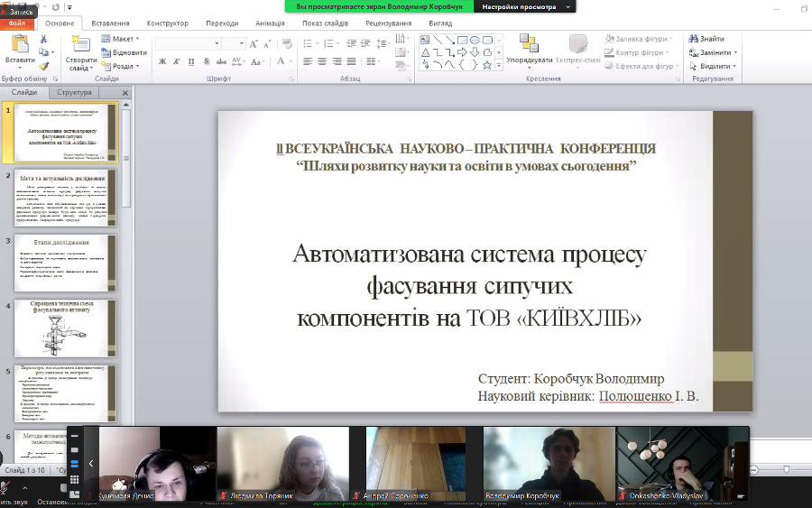Screen dimensions: 812x508
Task: Switch to the Конструктор tab
Action: coord(167,23)
